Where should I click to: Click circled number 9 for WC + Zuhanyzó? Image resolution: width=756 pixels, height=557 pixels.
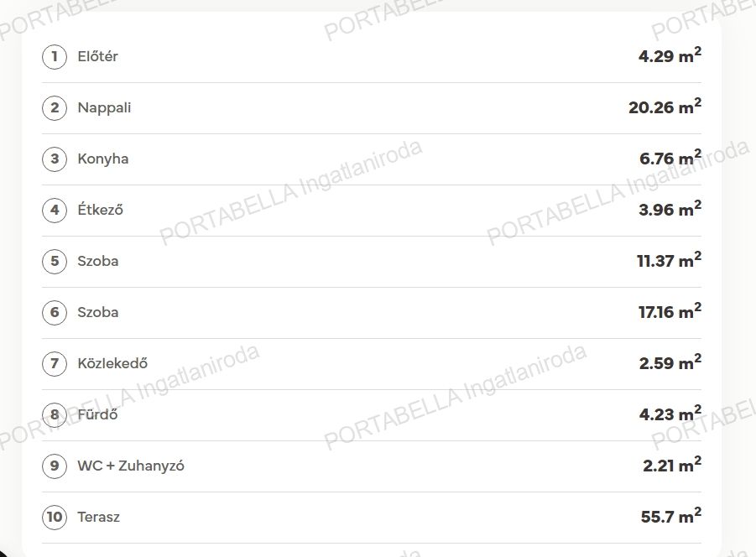[x=55, y=466]
